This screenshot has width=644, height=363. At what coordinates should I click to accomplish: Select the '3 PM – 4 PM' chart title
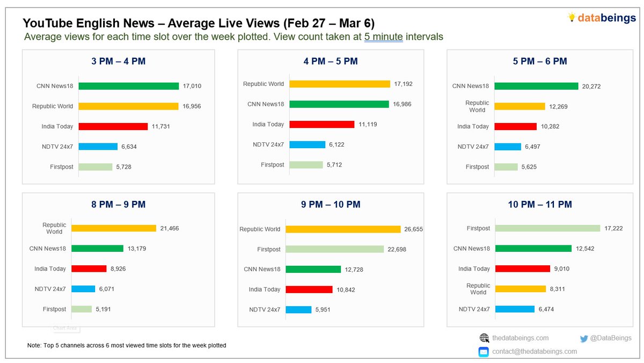(118, 61)
